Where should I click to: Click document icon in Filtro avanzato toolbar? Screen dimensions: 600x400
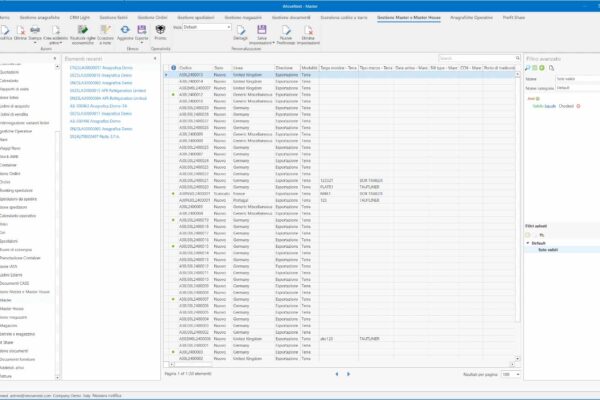click(x=551, y=68)
